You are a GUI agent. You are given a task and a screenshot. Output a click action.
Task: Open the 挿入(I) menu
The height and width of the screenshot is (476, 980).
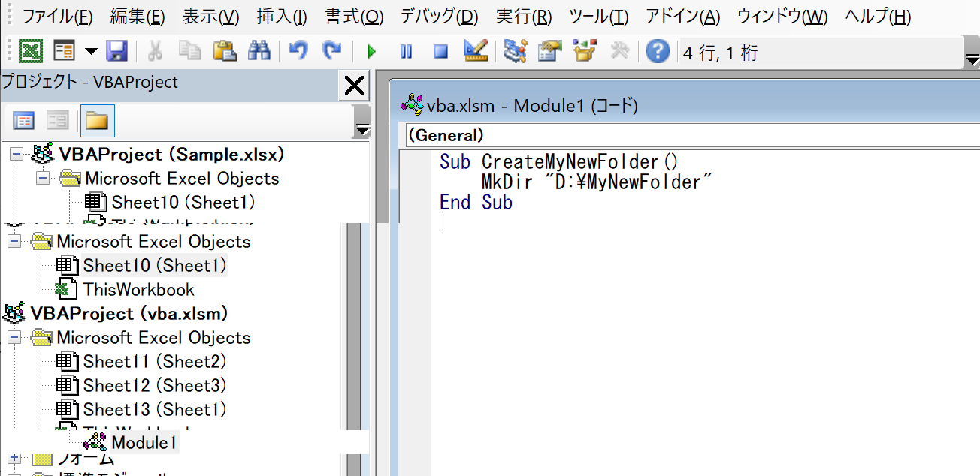click(282, 17)
